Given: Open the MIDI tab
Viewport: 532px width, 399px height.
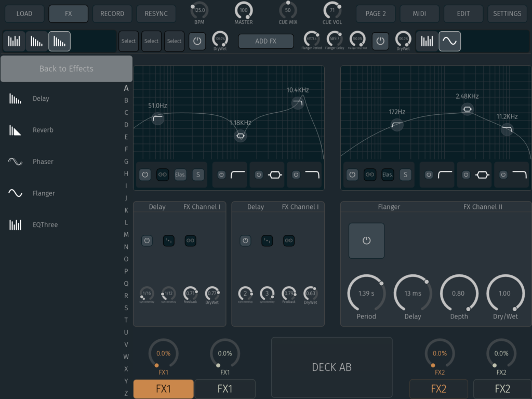Looking at the screenshot, I should point(419,14).
